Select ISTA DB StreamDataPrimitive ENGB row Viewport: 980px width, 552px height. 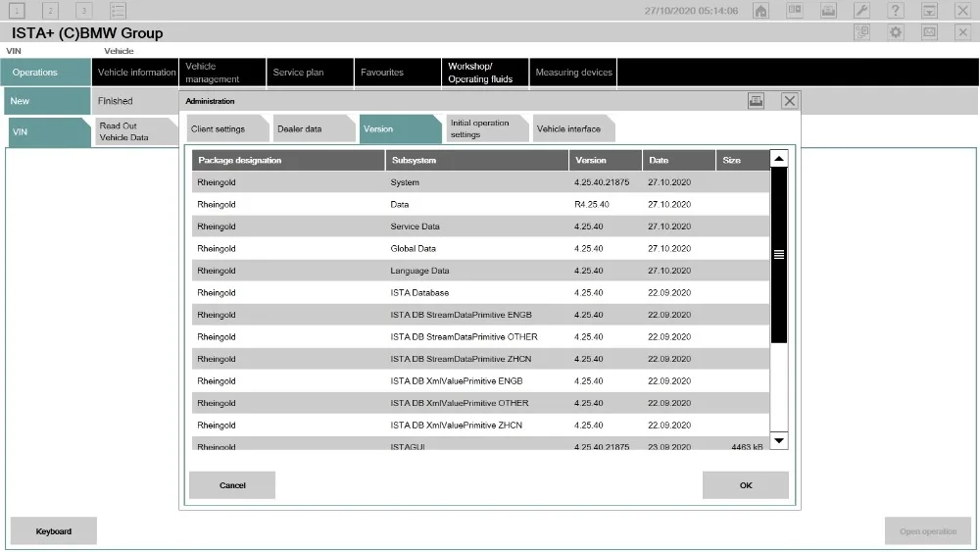480,315
